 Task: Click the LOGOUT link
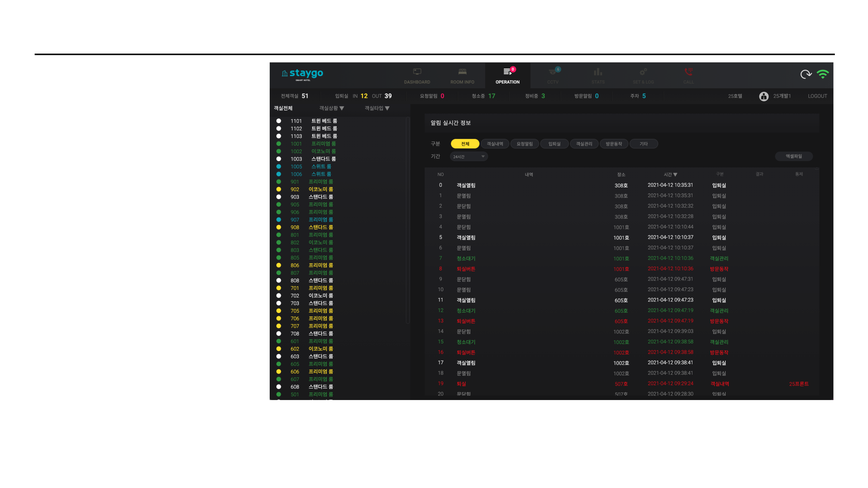[817, 96]
